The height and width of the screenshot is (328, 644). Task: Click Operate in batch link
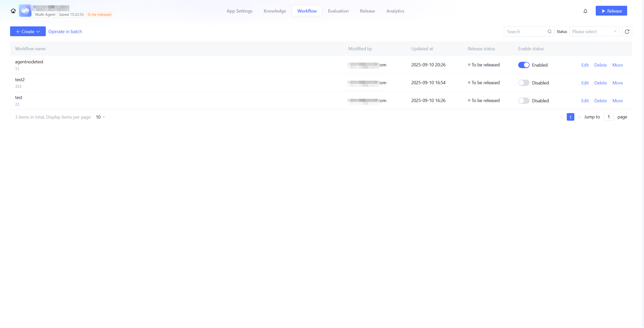coord(65,32)
